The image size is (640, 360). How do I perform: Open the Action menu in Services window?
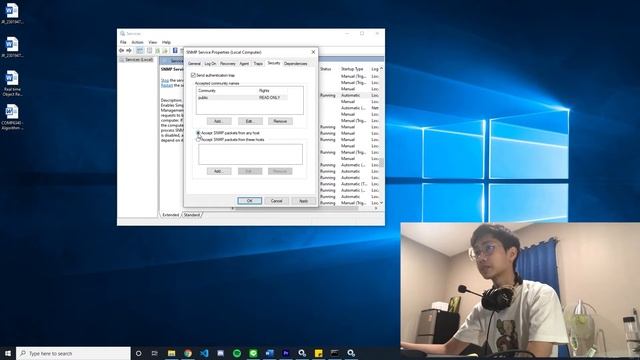138,42
